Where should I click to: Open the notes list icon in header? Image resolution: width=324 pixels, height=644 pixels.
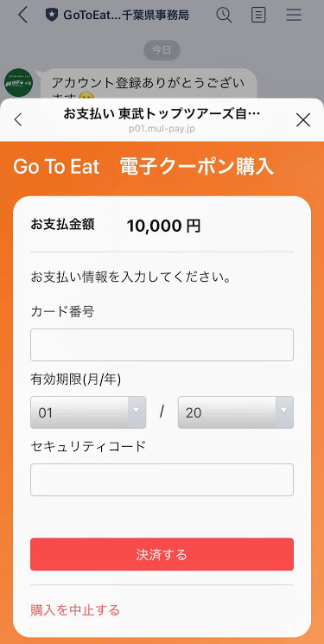click(258, 16)
